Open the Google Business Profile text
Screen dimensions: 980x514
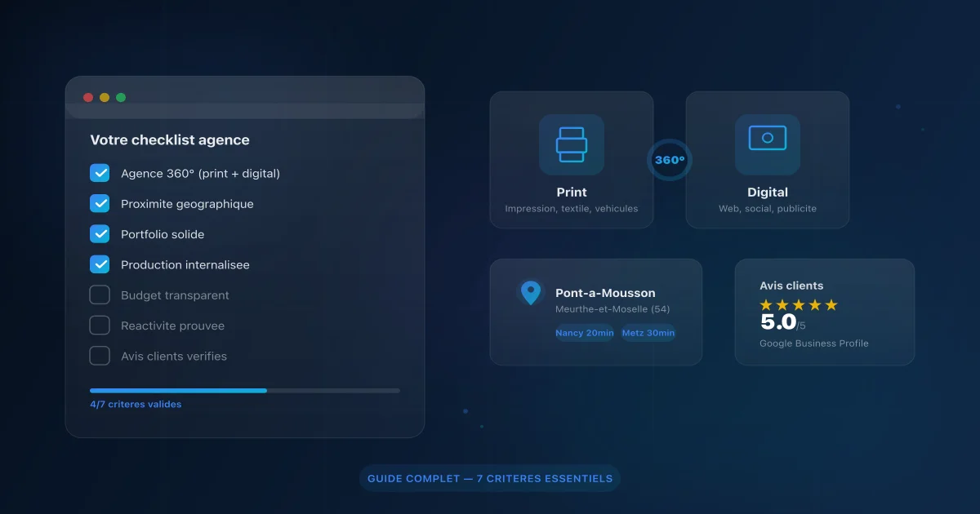[813, 343]
